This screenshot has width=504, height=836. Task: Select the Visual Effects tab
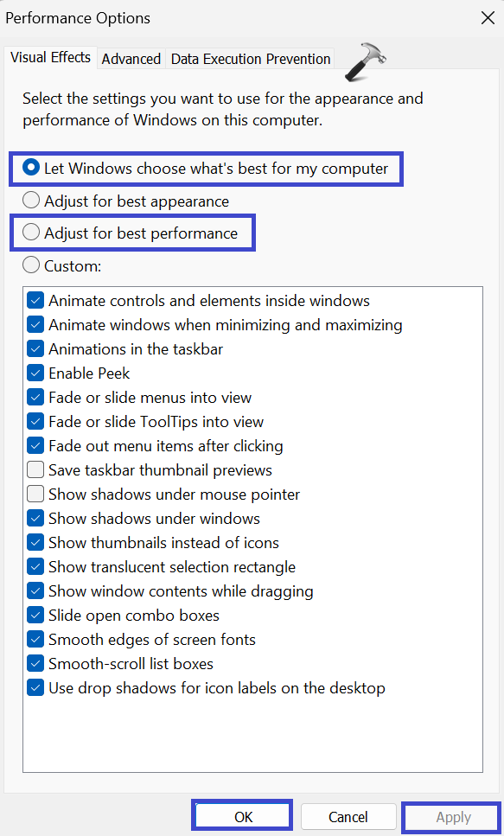(x=51, y=58)
